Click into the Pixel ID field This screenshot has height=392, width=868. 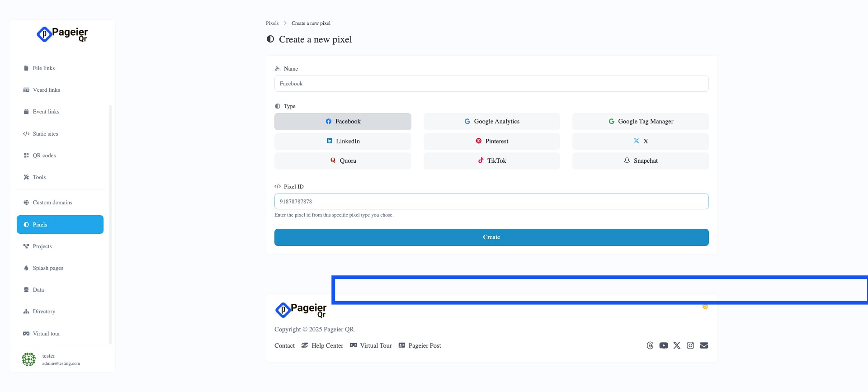click(491, 202)
